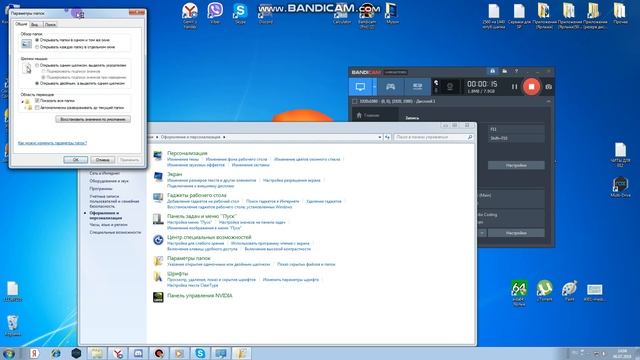The height and width of the screenshot is (360, 640).
Task: Select Специальные возможности in sidebar
Action: coord(115,232)
